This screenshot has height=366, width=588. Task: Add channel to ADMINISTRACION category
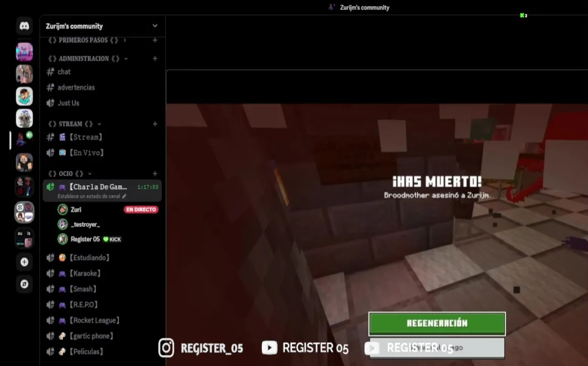pyautogui.click(x=155, y=58)
